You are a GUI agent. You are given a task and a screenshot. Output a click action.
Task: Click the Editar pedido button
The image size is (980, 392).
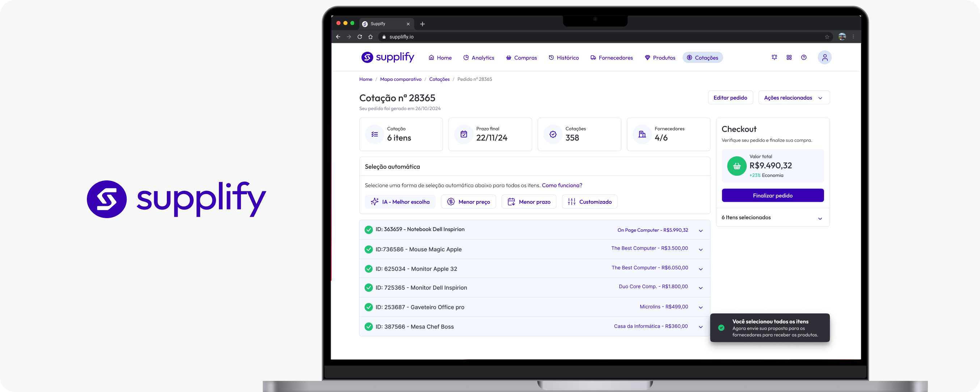click(730, 98)
